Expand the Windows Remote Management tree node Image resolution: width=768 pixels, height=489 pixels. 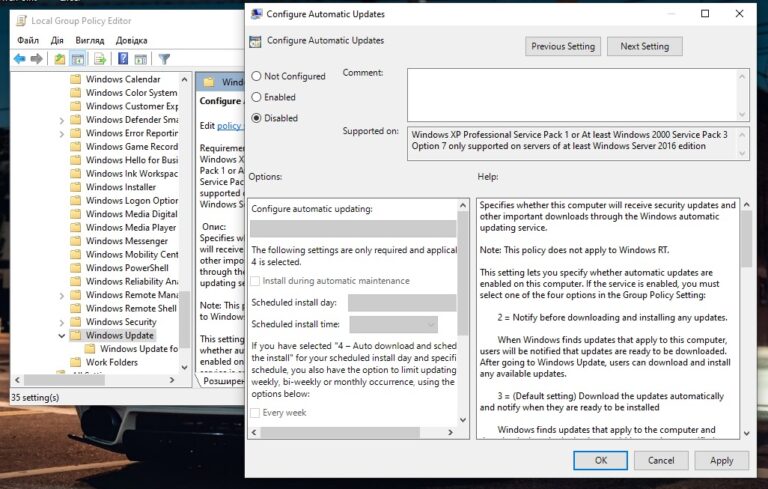61,295
